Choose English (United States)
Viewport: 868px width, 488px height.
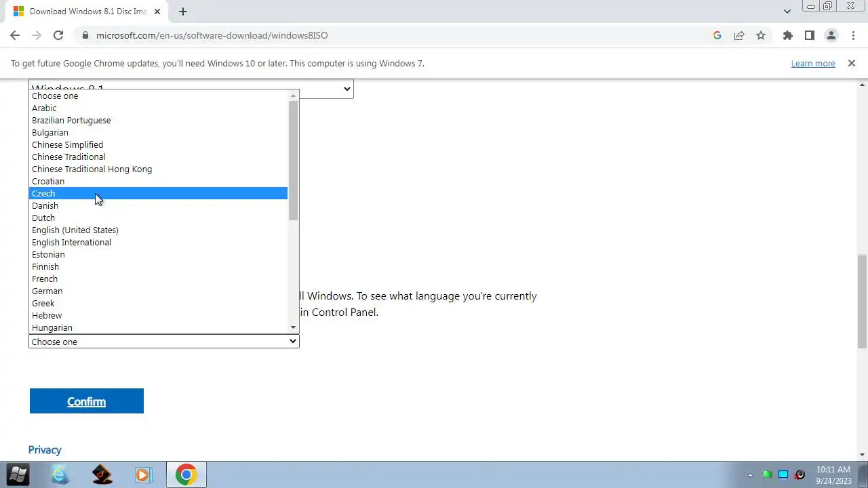pos(159,230)
